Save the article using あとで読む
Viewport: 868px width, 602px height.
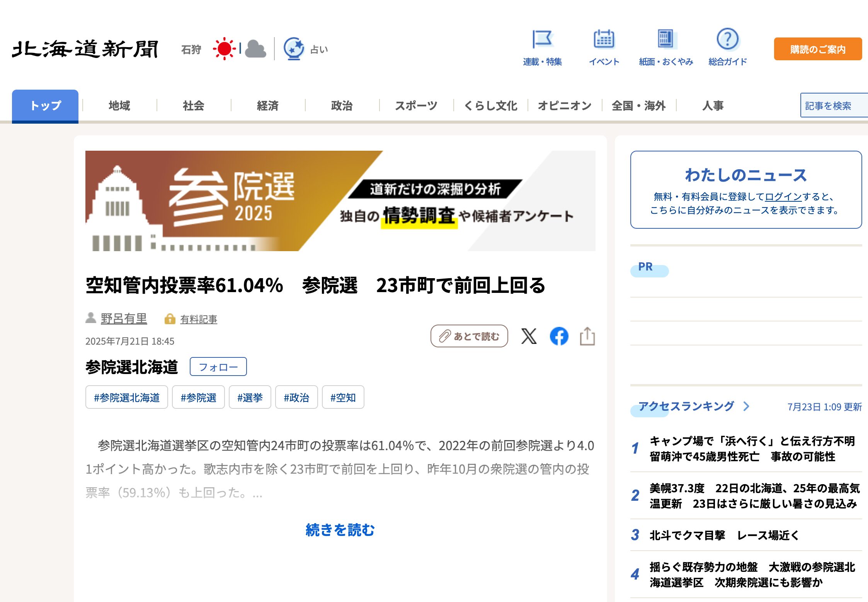click(x=469, y=336)
